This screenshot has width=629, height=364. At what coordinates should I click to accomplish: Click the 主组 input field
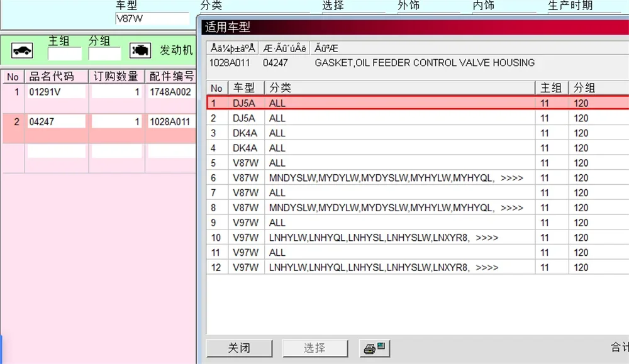click(x=65, y=53)
